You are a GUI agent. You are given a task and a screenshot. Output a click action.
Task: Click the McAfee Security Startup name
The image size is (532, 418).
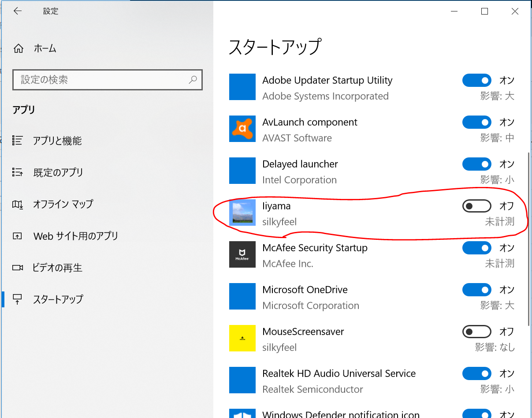pos(315,248)
